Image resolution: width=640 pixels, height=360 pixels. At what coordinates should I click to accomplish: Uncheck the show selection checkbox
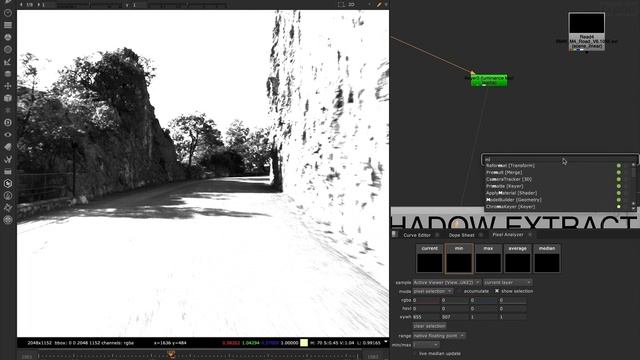point(497,291)
